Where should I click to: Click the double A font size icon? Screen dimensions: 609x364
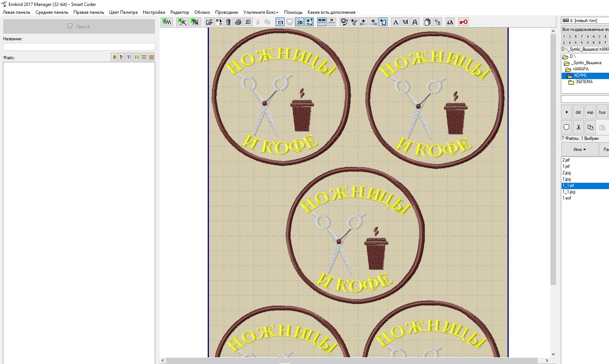[450, 22]
